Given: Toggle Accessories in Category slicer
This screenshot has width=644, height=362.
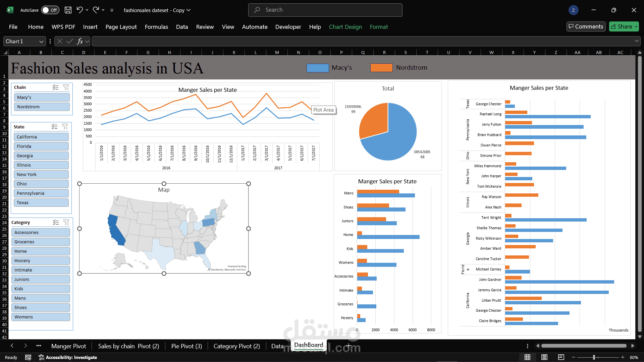Looking at the screenshot, I should pyautogui.click(x=41, y=232).
